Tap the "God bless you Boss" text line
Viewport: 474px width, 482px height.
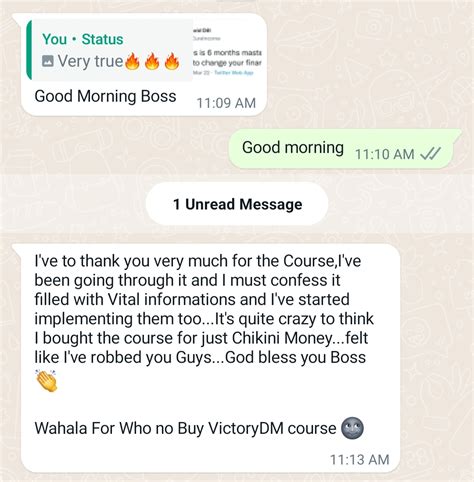click(x=296, y=357)
